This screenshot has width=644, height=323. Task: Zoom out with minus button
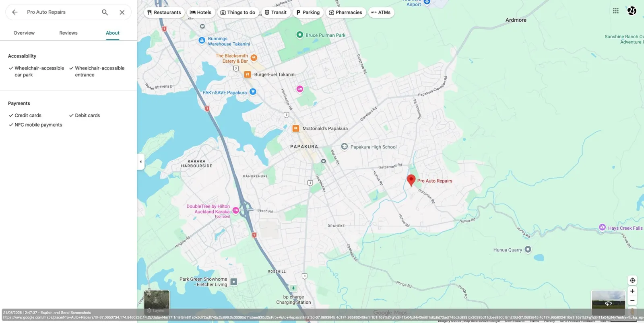click(x=632, y=301)
